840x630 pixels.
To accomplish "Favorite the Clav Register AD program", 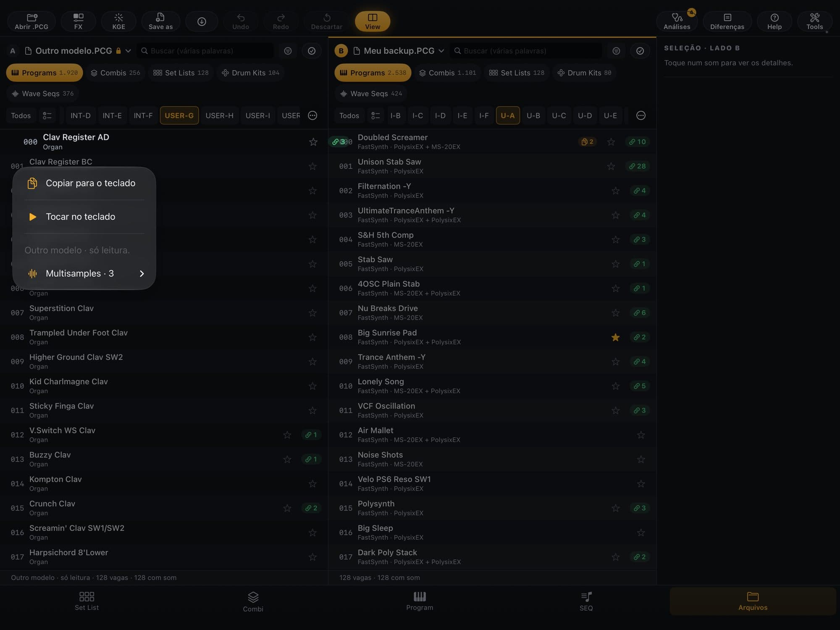I will [x=313, y=142].
